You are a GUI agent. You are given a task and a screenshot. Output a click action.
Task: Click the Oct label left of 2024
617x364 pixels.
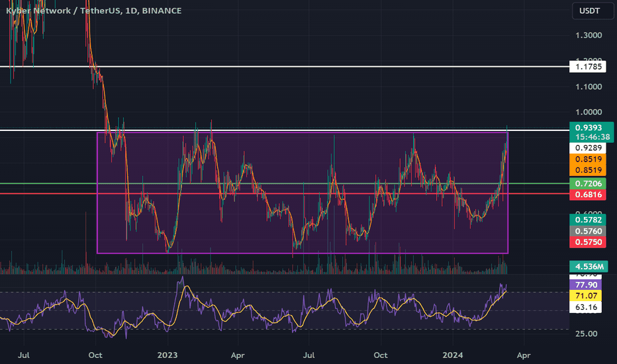(381, 355)
